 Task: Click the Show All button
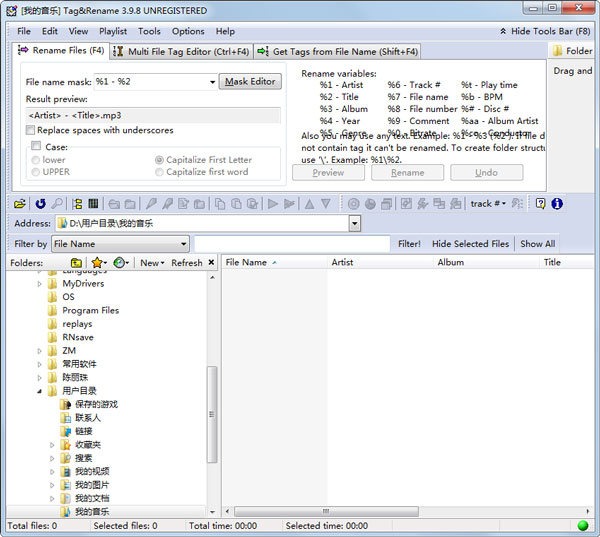pyautogui.click(x=537, y=244)
